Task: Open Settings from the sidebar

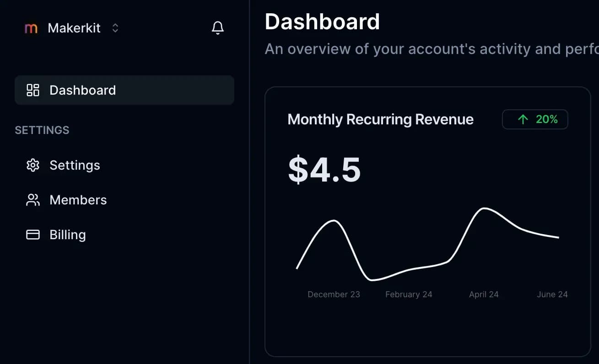Action: tap(75, 165)
